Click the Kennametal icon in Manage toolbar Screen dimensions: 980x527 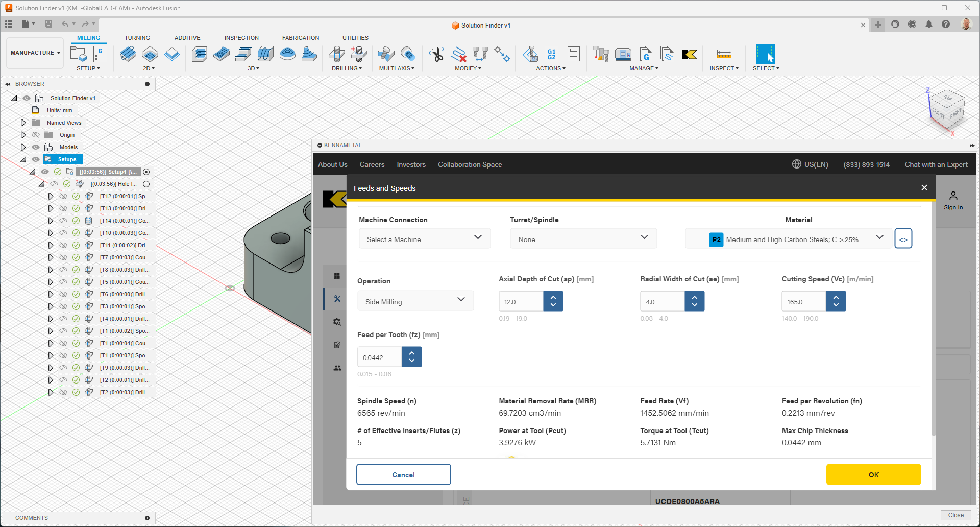point(690,55)
